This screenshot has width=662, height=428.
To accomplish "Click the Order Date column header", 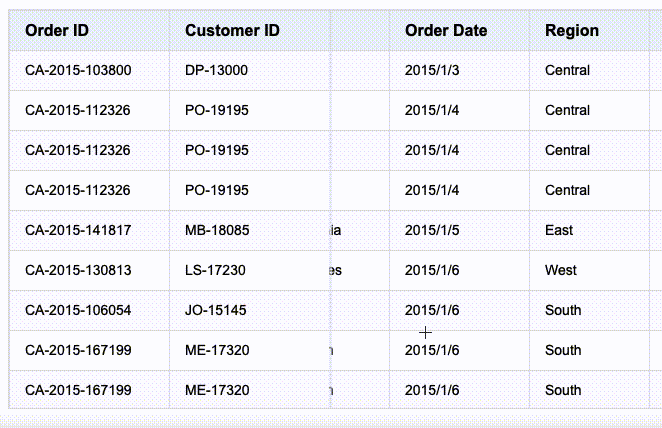I will [x=446, y=30].
